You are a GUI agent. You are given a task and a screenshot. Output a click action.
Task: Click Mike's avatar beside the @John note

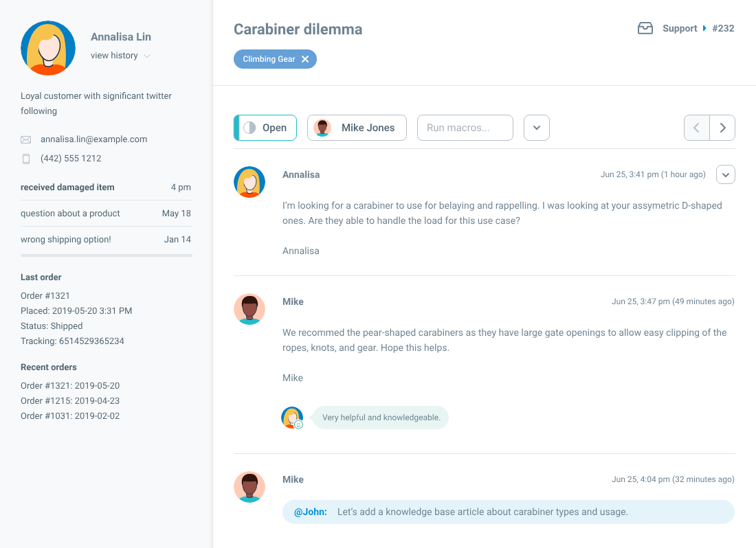(x=249, y=487)
